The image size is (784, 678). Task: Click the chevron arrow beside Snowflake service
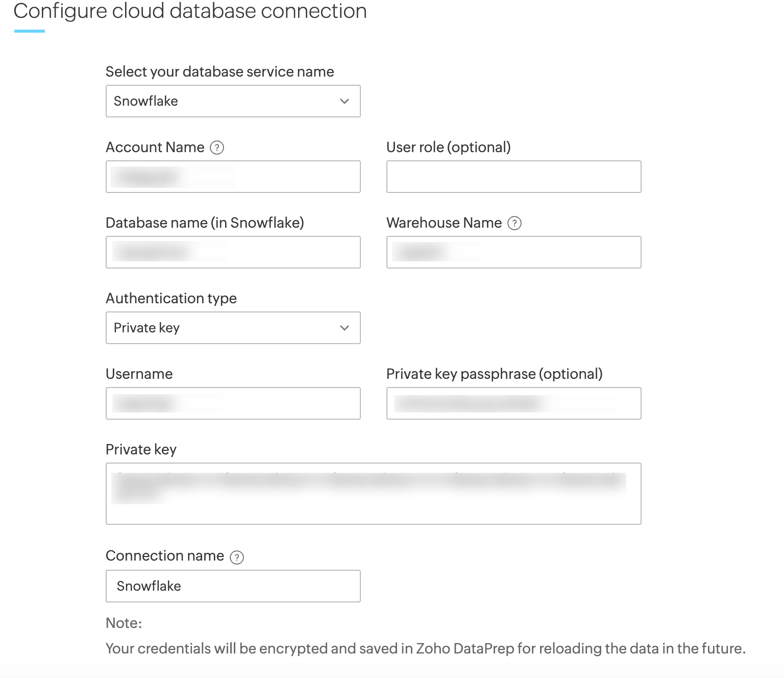(345, 101)
